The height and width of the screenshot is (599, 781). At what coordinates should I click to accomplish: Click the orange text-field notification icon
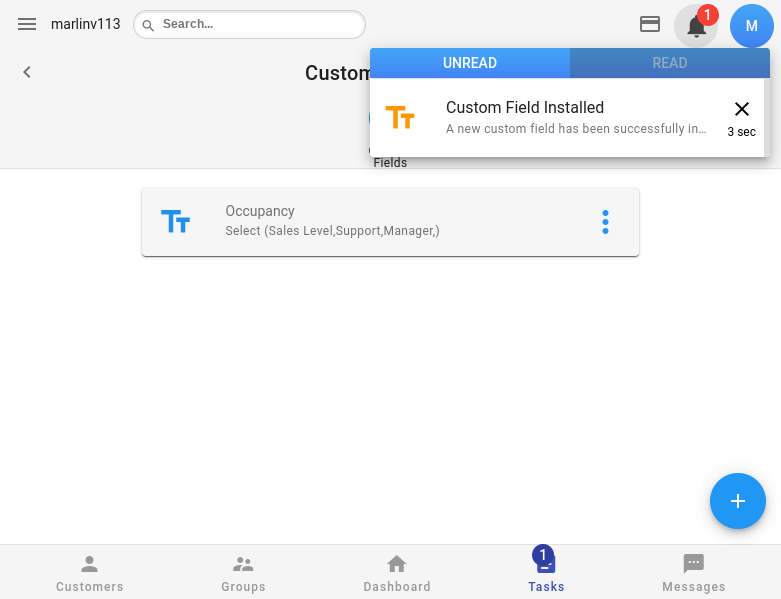(400, 118)
